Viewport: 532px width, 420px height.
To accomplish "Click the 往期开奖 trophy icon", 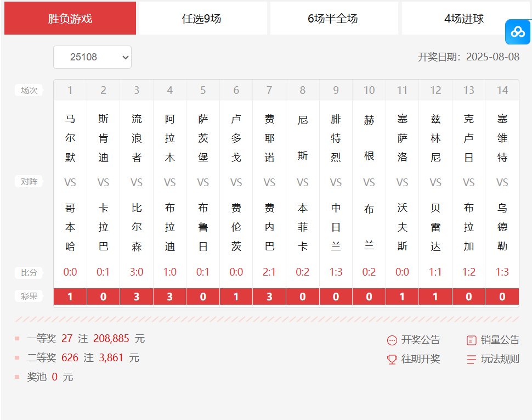I will (392, 359).
